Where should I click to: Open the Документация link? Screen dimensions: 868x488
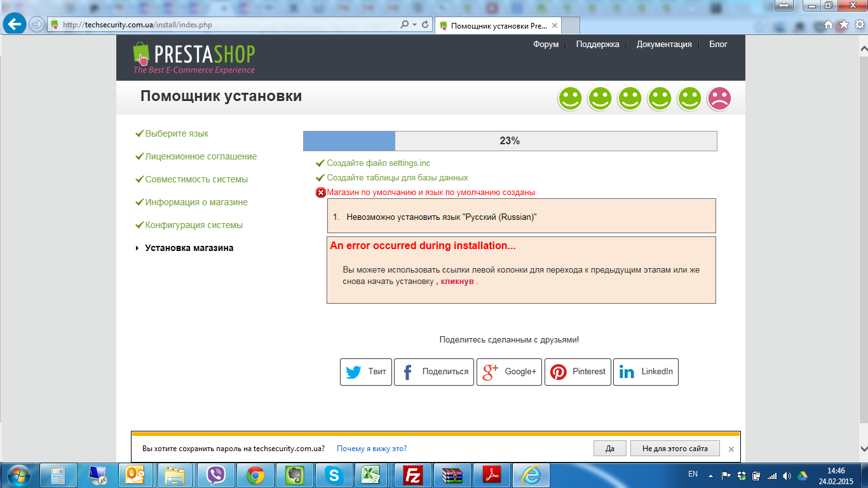click(664, 44)
